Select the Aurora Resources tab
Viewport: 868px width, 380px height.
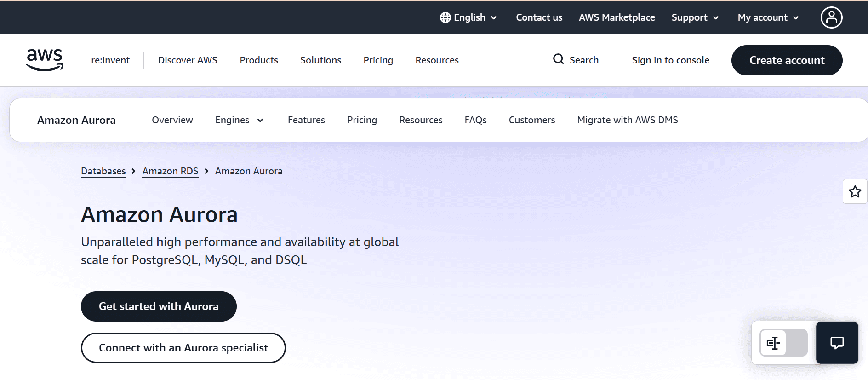pos(421,120)
